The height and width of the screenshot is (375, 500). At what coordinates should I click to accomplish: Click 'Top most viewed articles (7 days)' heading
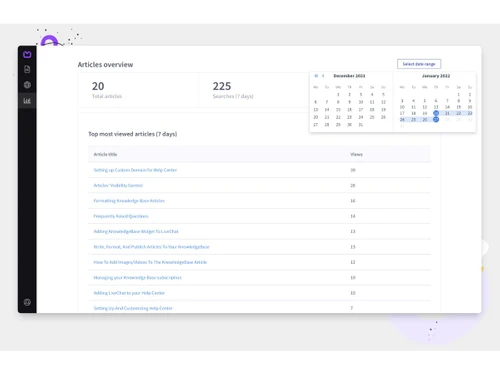pos(133,134)
